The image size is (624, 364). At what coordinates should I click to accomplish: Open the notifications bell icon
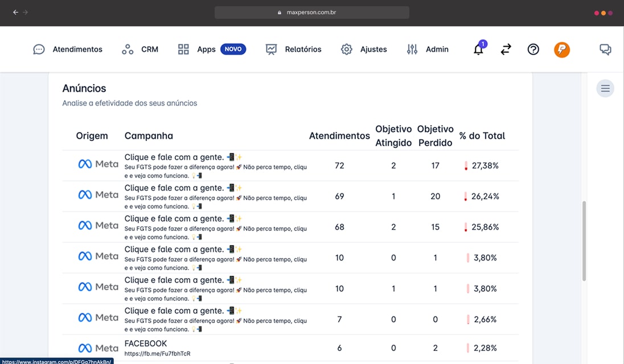(478, 49)
